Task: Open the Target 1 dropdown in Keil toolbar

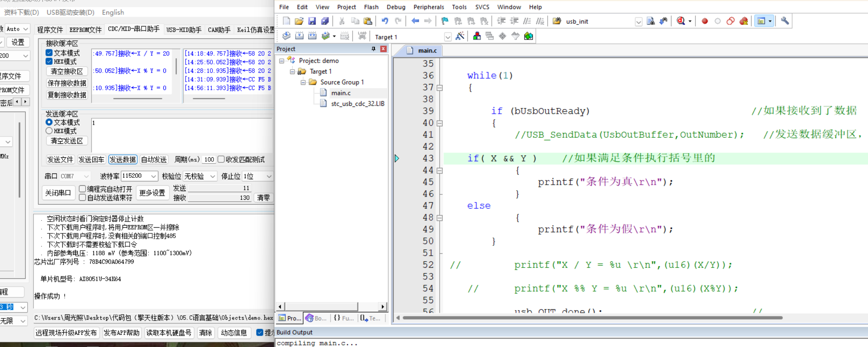Action: [447, 37]
